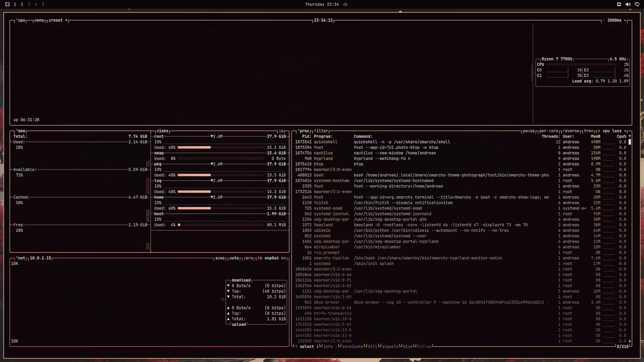Click the down arrow at the process list bottom
644x362 pixels.
point(630,341)
